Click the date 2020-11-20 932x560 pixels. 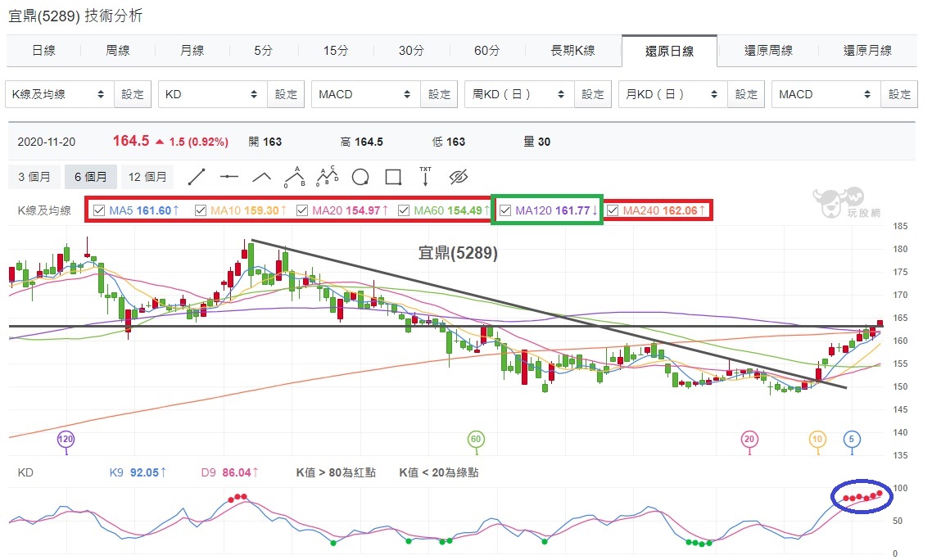tap(47, 142)
